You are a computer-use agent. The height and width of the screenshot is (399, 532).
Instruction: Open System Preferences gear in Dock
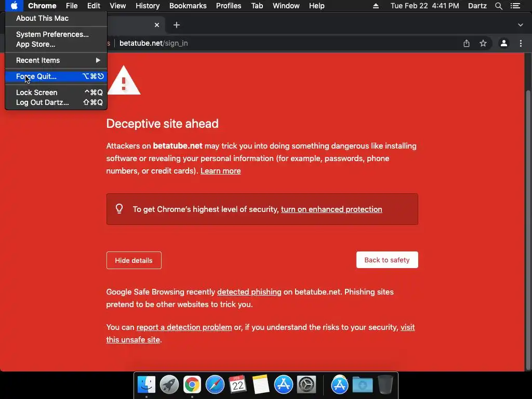coord(307,384)
